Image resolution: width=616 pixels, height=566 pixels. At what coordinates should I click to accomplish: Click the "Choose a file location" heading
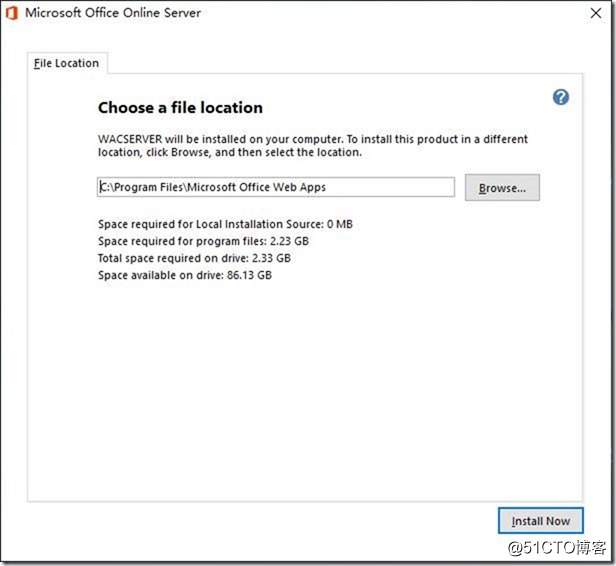pos(180,108)
